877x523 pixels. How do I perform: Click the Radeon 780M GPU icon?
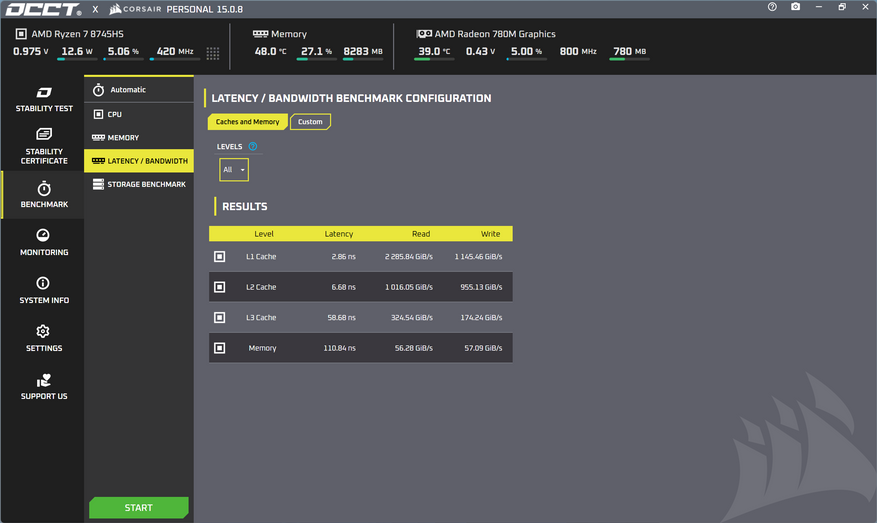point(423,34)
